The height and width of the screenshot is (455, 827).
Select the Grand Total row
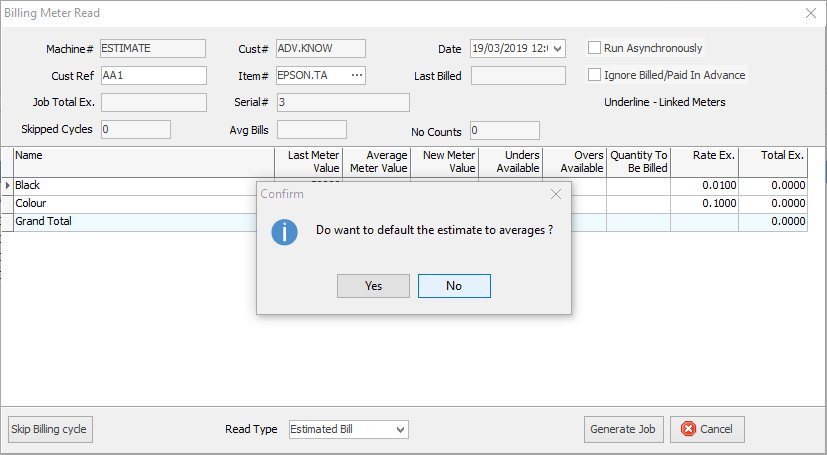click(x=404, y=221)
